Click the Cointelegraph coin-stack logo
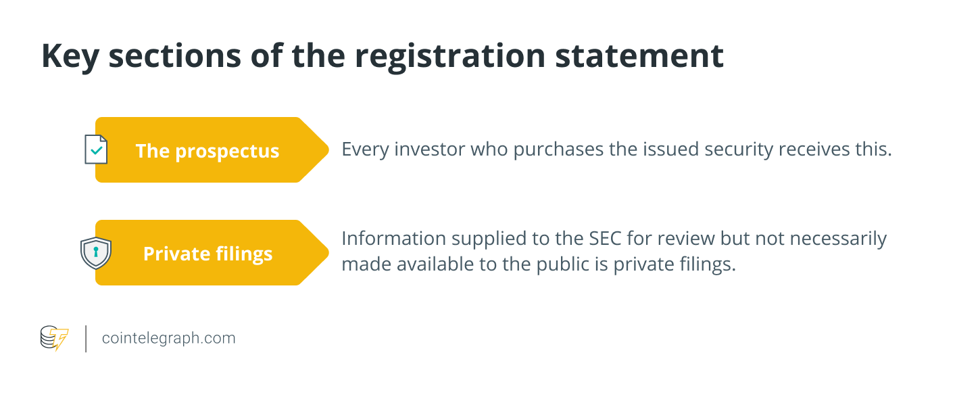980x393 pixels. pos(54,338)
